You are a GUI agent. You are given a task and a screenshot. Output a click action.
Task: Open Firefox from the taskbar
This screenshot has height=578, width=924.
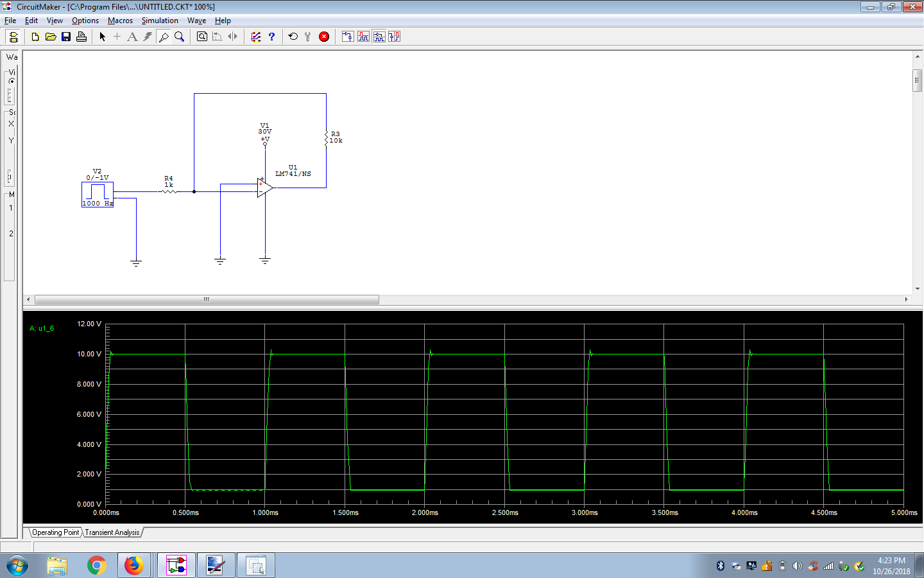134,566
